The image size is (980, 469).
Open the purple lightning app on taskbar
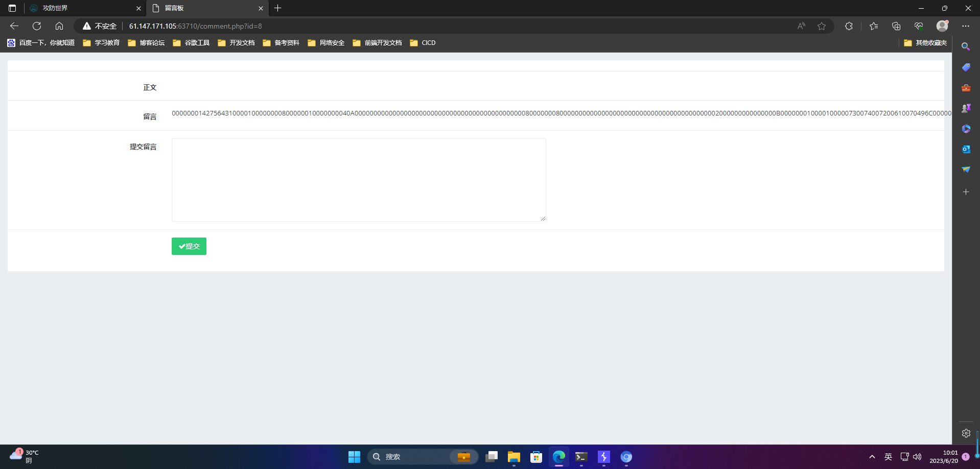(604, 457)
